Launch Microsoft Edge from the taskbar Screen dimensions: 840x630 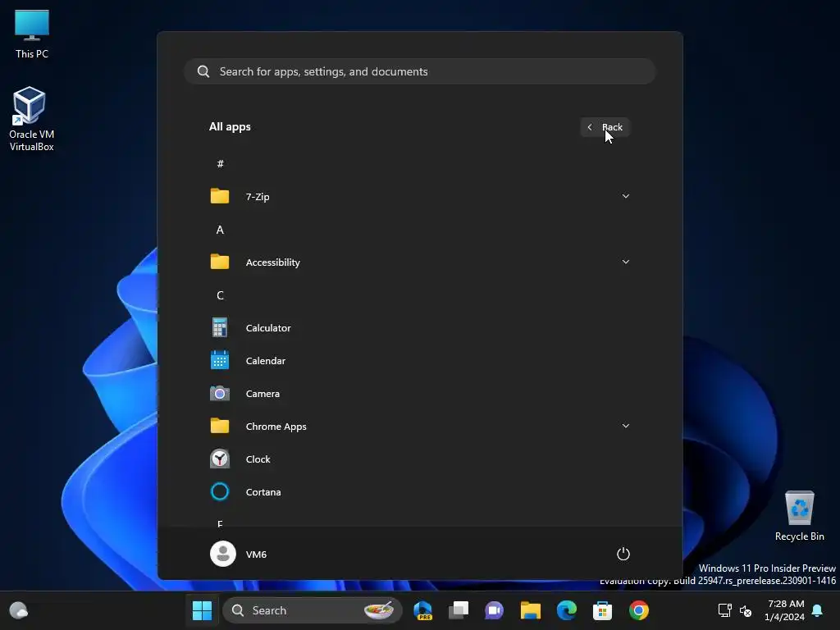coord(566,610)
